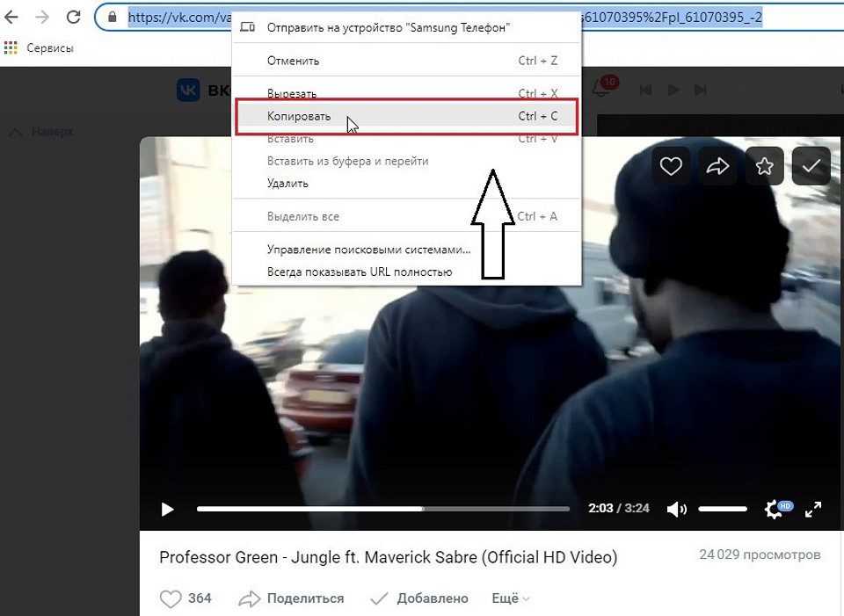Click the Сервисы bookmarks label
Image resolution: width=844 pixels, height=616 pixels.
coord(50,47)
